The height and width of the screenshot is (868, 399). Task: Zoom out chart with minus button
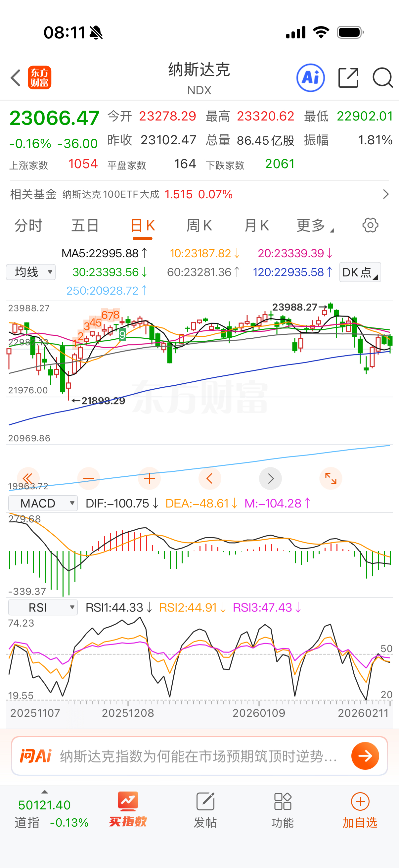pyautogui.click(x=89, y=478)
